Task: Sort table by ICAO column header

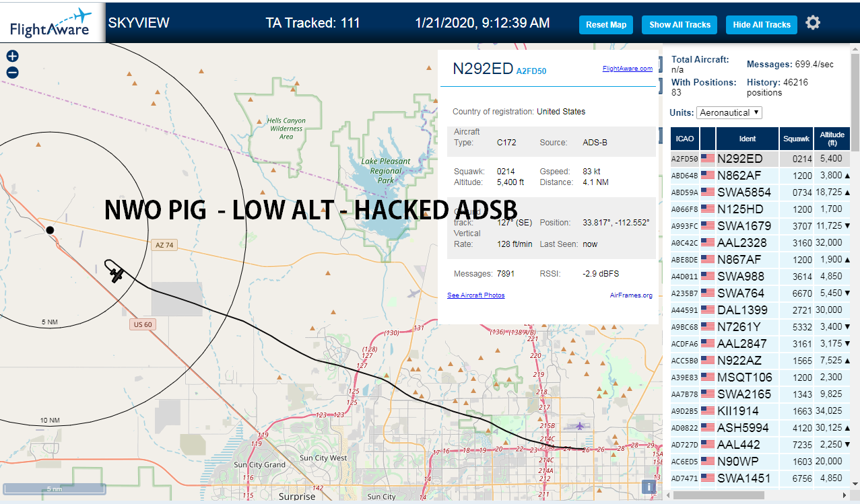Action: [685, 139]
